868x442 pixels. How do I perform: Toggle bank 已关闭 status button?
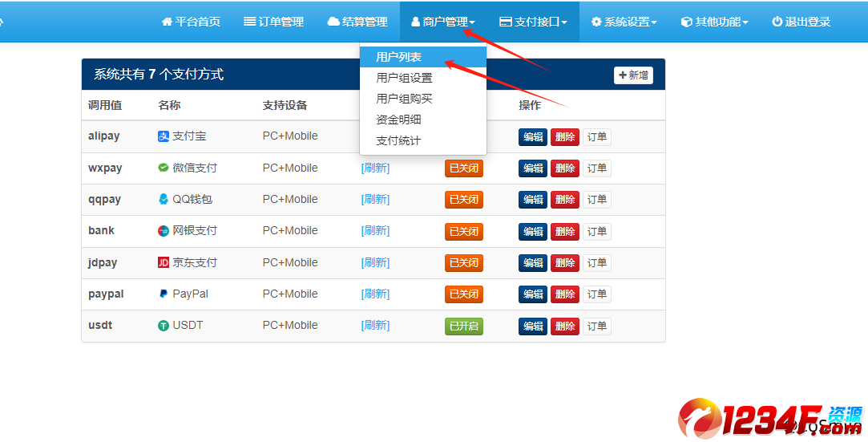point(464,232)
